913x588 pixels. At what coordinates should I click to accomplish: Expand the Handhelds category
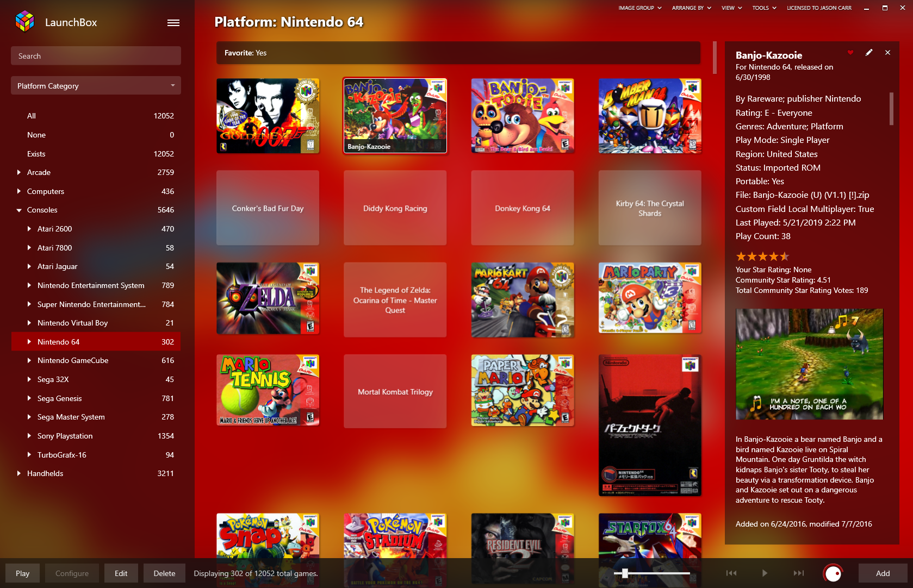[19, 473]
